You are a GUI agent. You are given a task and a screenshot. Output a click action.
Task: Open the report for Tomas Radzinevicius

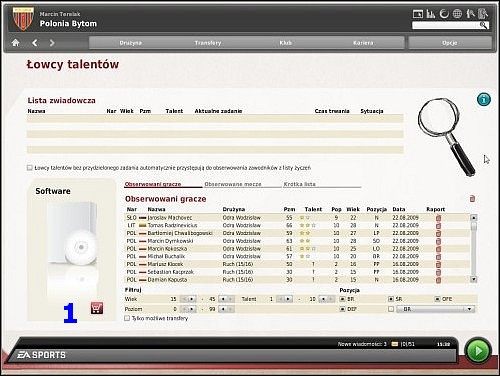pyautogui.click(x=438, y=226)
